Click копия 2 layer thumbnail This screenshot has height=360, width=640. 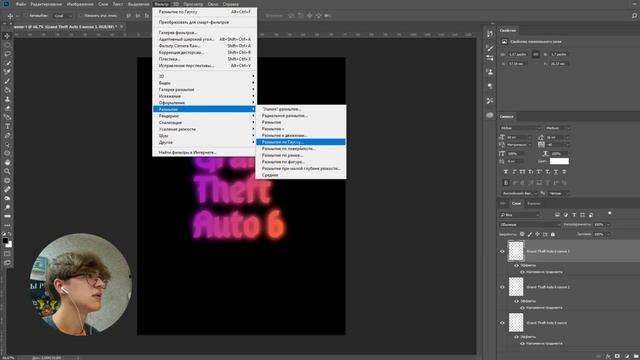pyautogui.click(x=516, y=287)
